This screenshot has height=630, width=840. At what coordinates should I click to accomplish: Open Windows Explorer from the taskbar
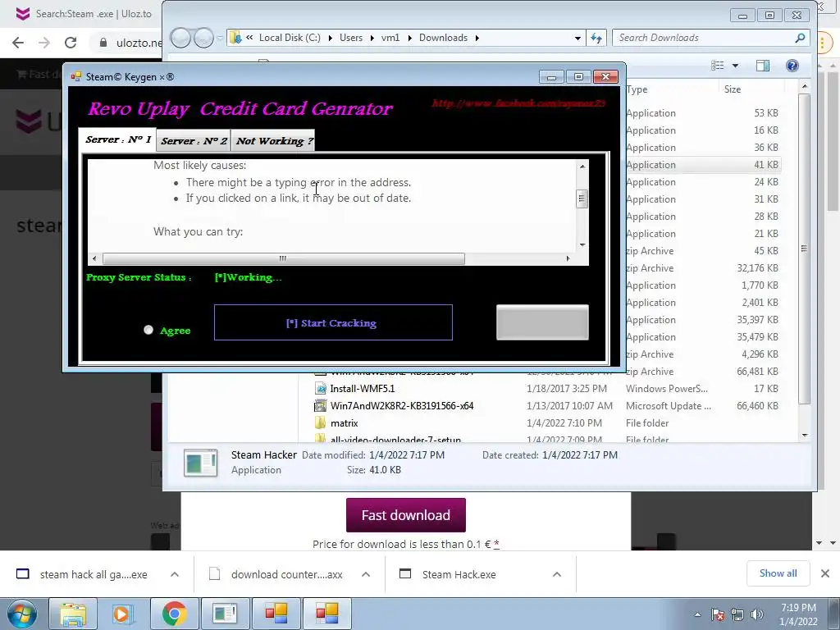tap(72, 614)
